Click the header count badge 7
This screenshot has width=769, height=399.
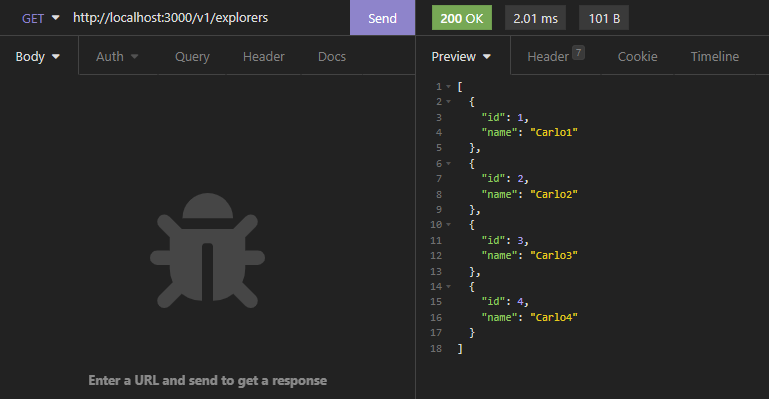click(578, 52)
